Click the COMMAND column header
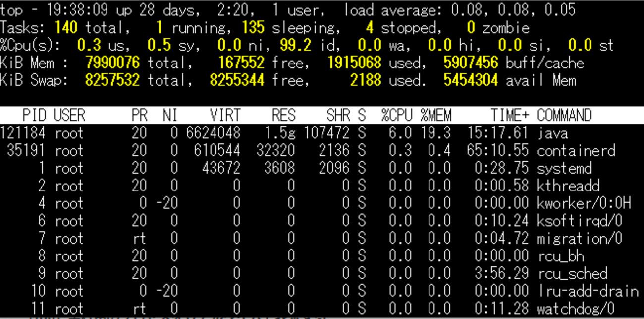 565,115
